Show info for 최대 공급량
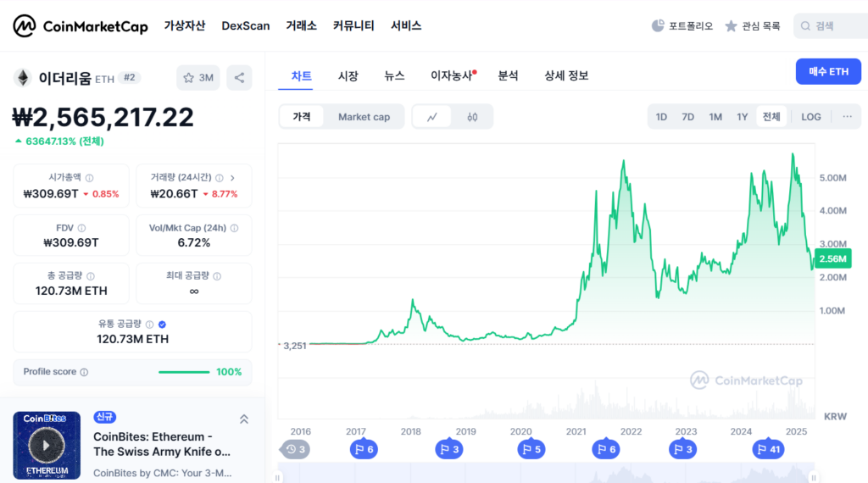Screen dimensions: 868x483 pyautogui.click(x=217, y=276)
